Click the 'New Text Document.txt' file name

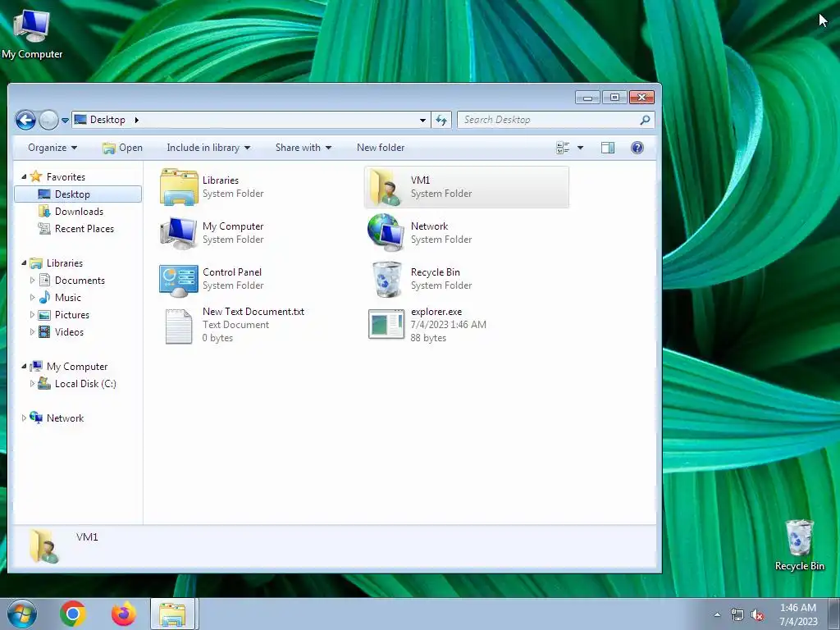(253, 311)
